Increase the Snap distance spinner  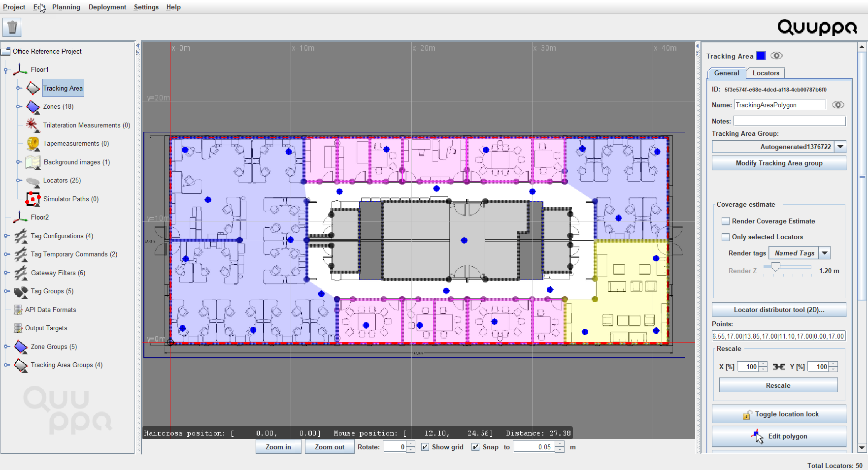(x=559, y=444)
